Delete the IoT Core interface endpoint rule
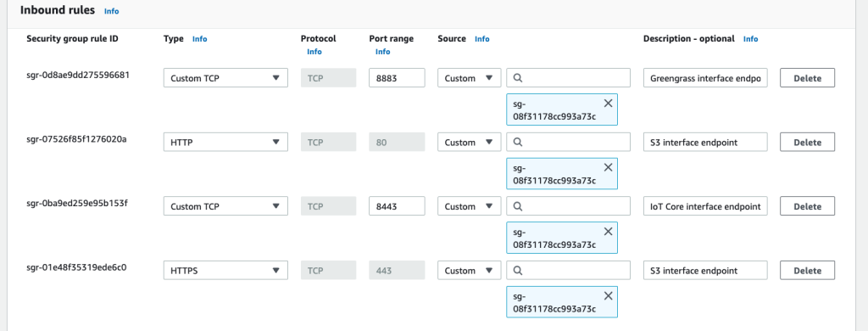Viewport: 868px width, 331px height. coord(807,206)
